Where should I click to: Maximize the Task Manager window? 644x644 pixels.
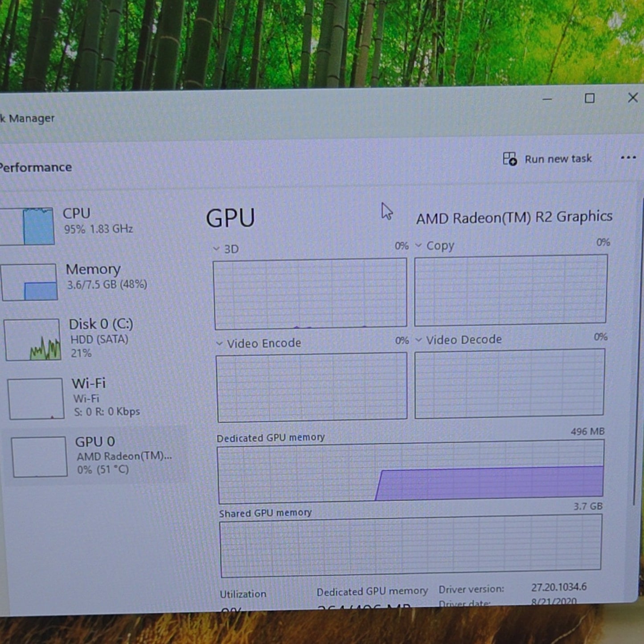[590, 98]
